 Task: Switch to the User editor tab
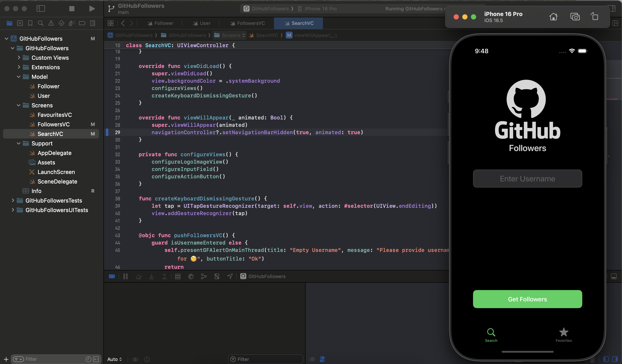pyautogui.click(x=202, y=23)
